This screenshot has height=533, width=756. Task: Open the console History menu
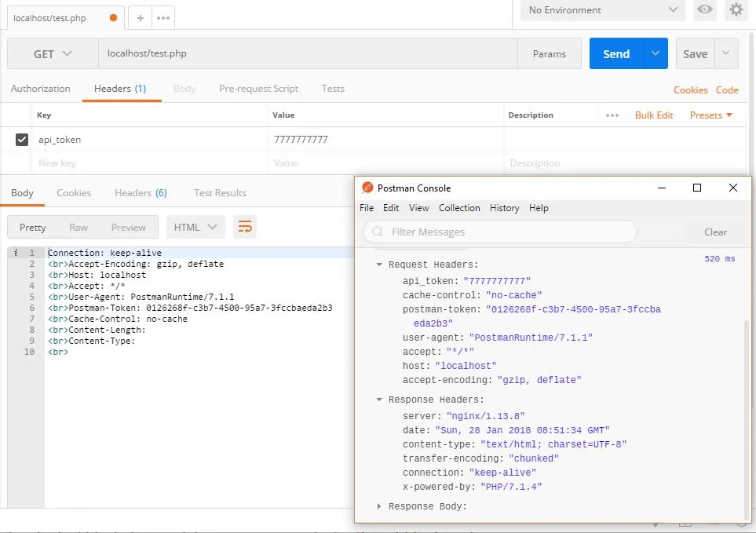(504, 208)
